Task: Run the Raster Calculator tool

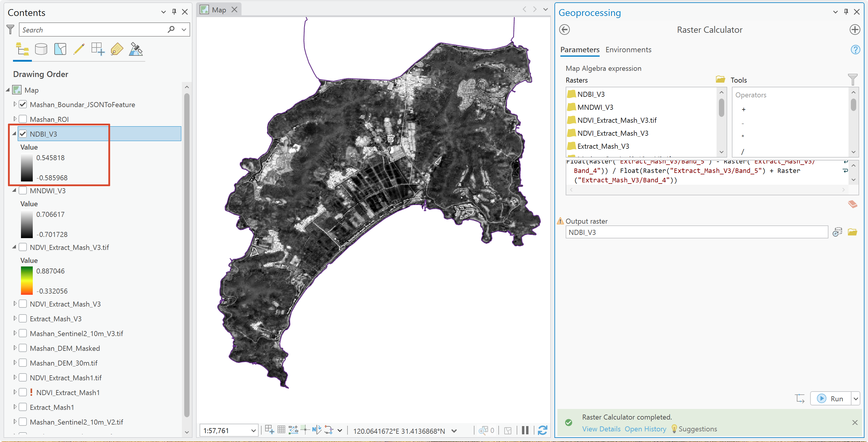Action: pyautogui.click(x=831, y=399)
